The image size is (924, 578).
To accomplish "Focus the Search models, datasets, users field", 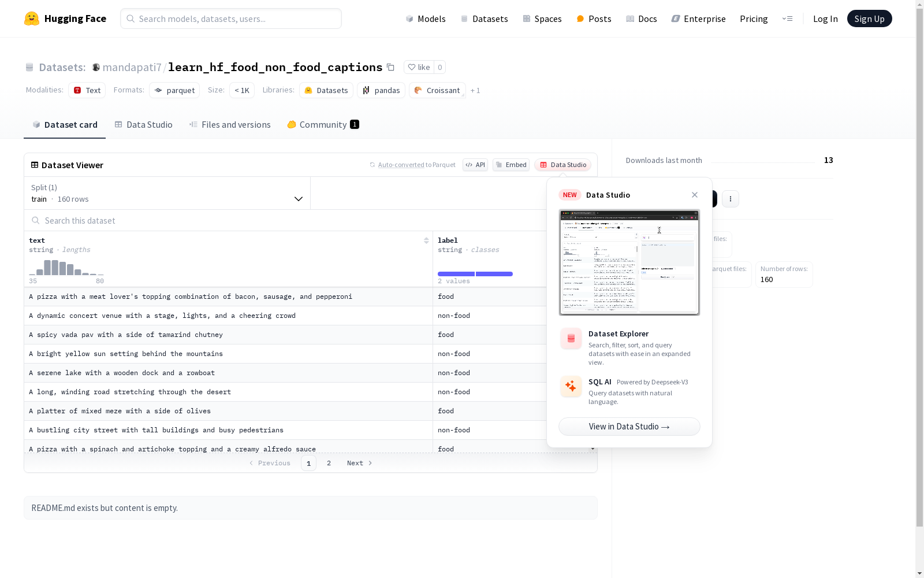I will click(x=231, y=18).
